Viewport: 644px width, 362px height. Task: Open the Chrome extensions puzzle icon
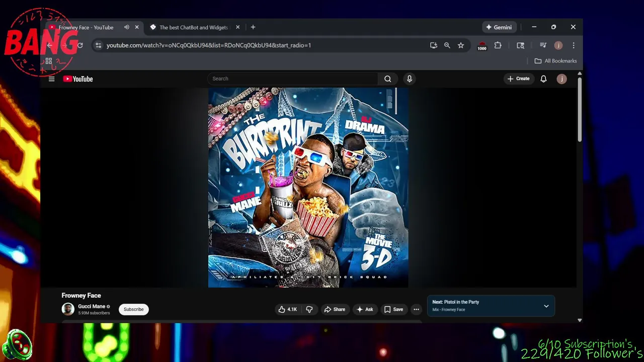pyautogui.click(x=498, y=45)
